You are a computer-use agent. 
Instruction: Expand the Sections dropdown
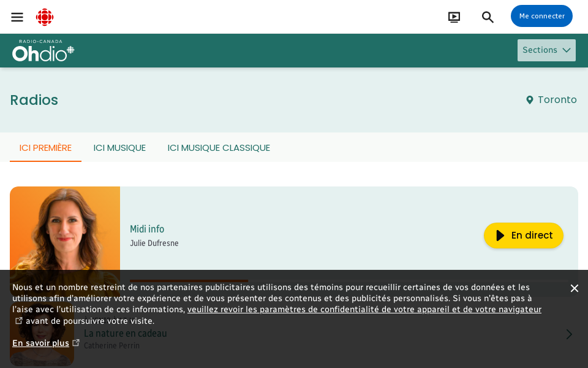coord(546,50)
